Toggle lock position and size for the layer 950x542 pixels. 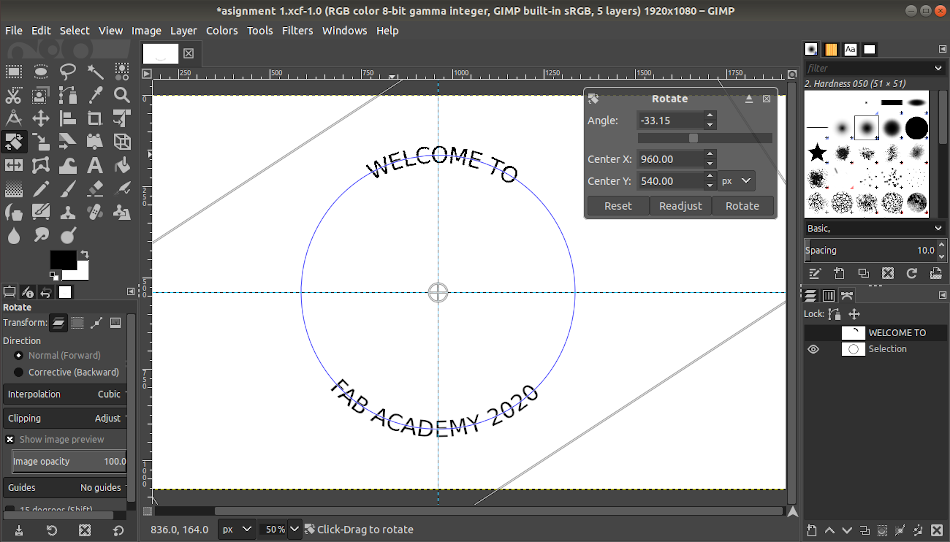(x=854, y=314)
